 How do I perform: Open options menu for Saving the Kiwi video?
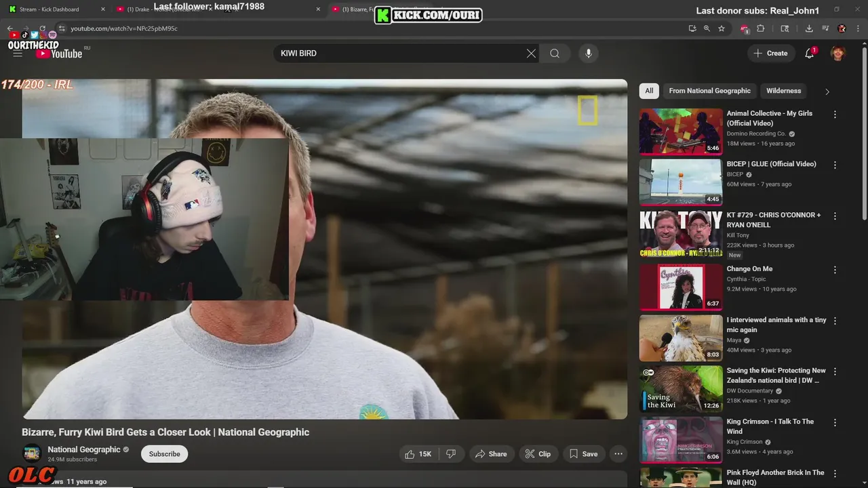point(835,371)
